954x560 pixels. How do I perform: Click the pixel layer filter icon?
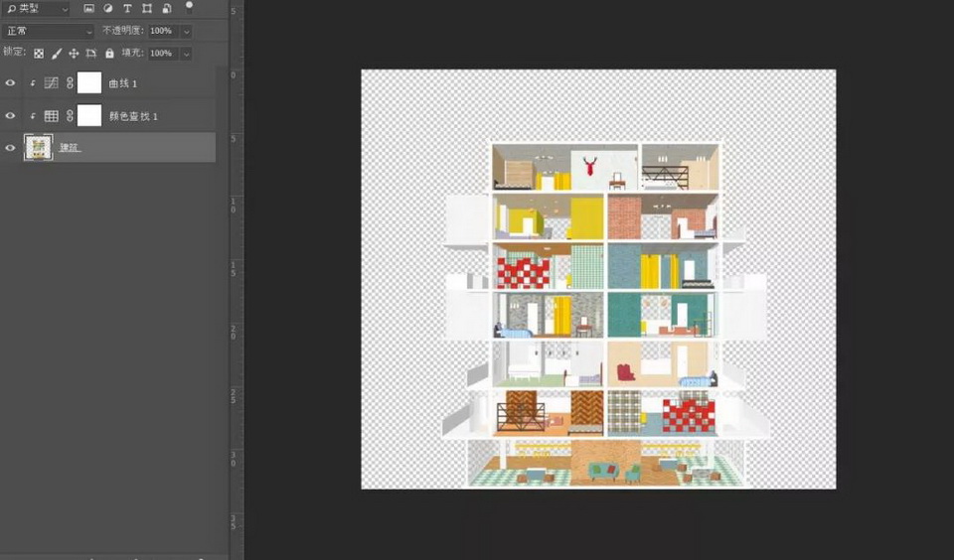click(x=88, y=9)
